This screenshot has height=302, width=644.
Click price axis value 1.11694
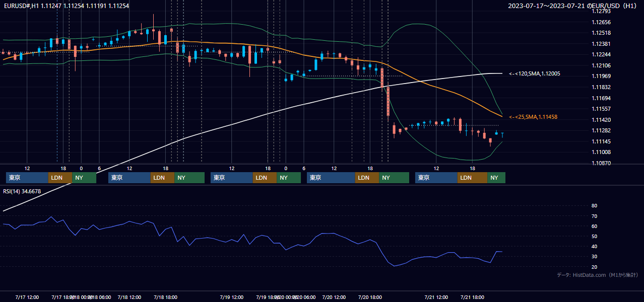click(601, 98)
